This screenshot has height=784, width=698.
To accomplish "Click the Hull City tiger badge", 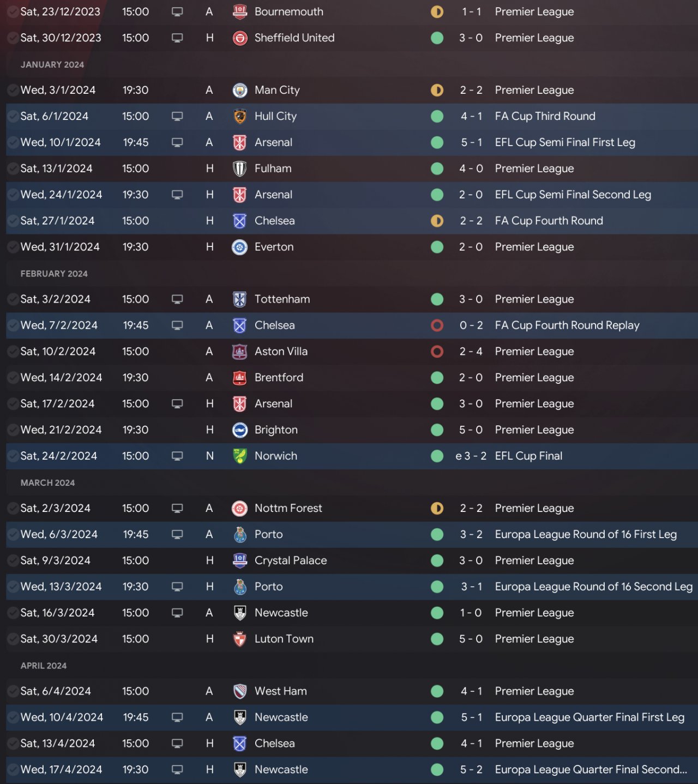I will pos(239,117).
